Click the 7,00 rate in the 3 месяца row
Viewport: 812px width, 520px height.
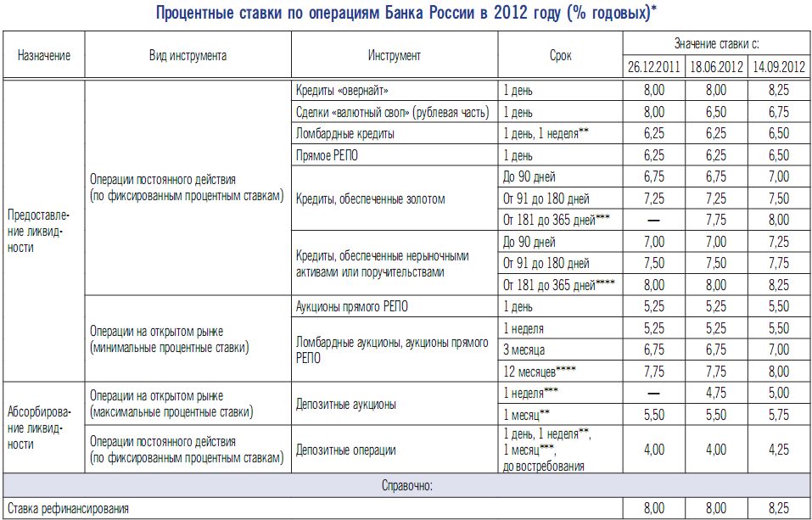click(779, 349)
